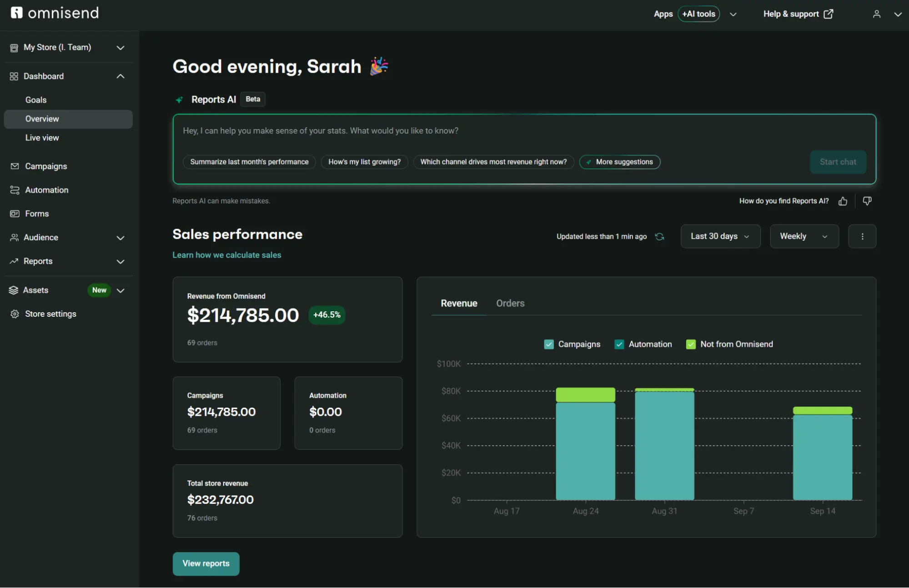This screenshot has height=588, width=909.
Task: Click the Help & support external link icon
Action: click(x=829, y=14)
